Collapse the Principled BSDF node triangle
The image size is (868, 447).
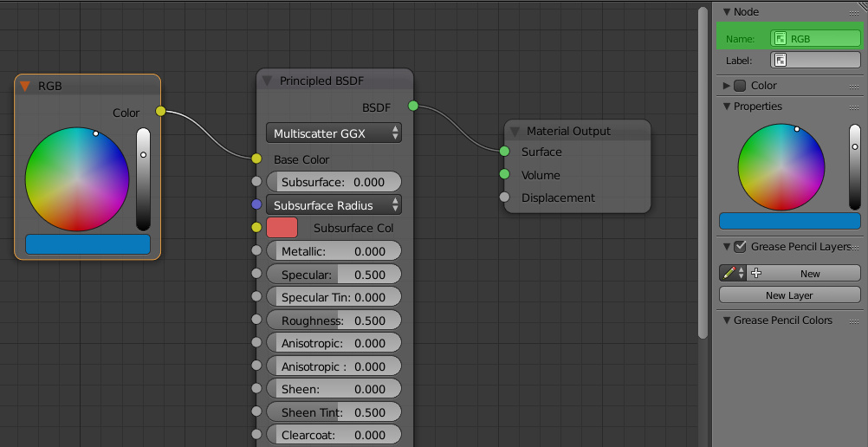coord(267,81)
